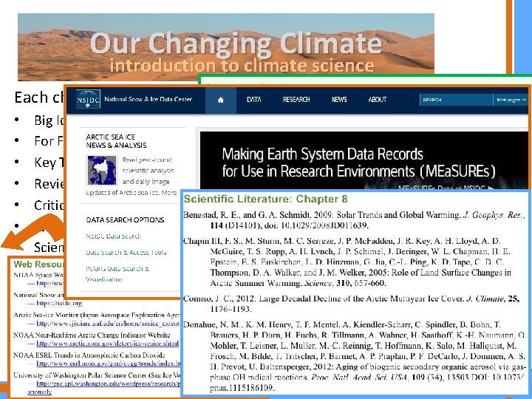Image resolution: width=532 pixels, height=399 pixels.
Task: Click the MEaSUREs Data at NSIDC link
Action: (446, 188)
